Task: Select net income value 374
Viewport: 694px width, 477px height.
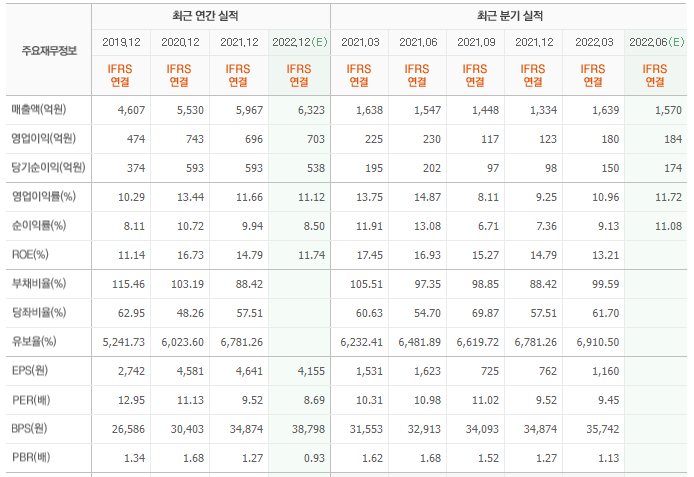Action: (136, 168)
